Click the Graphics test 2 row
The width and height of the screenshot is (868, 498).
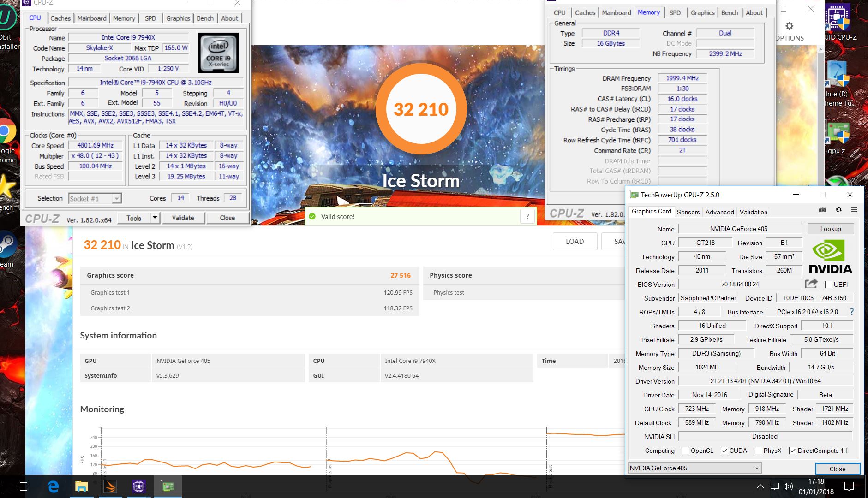[250, 308]
